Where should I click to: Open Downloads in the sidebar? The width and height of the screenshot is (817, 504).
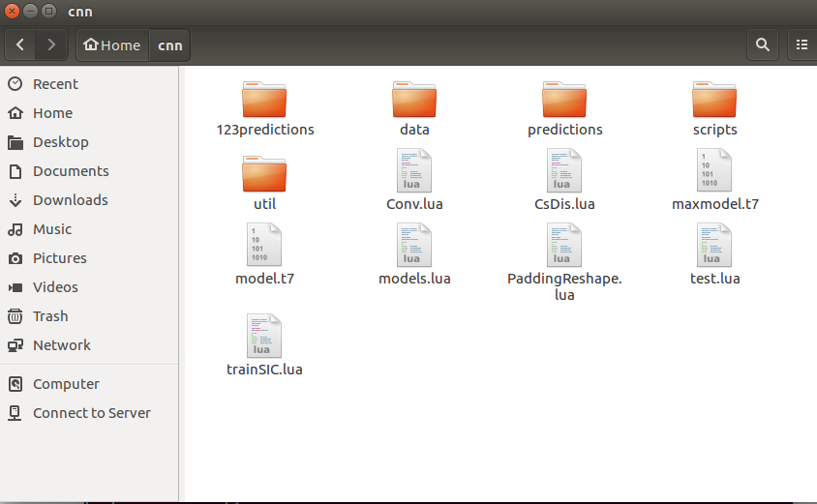[x=89, y=200]
